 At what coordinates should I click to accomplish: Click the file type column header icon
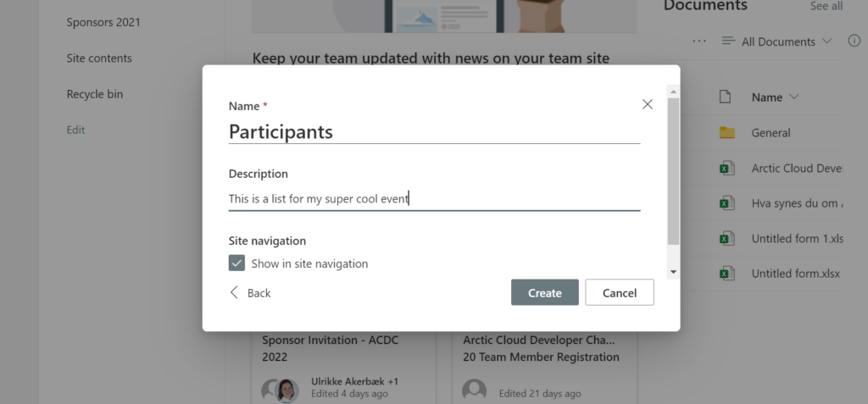point(725,97)
